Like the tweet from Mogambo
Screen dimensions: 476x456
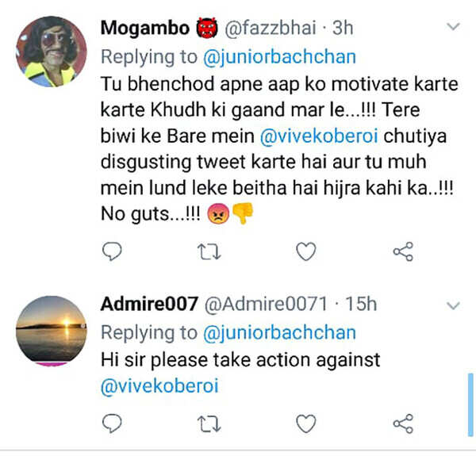305,252
